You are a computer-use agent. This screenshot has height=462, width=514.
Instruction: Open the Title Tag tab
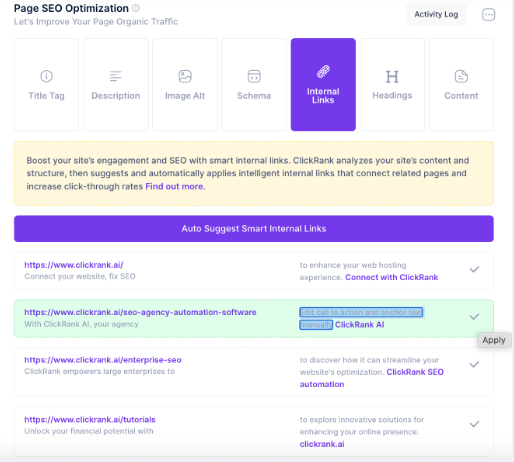(46, 84)
